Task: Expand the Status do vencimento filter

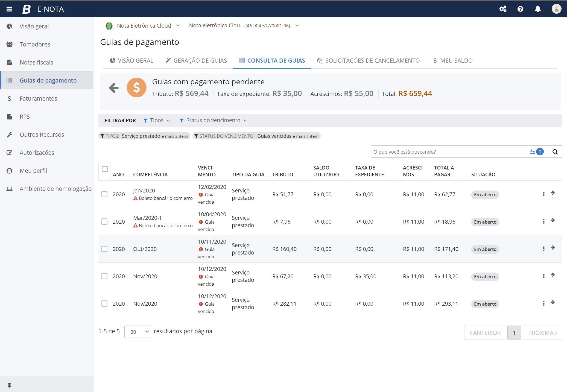Action: tap(213, 121)
